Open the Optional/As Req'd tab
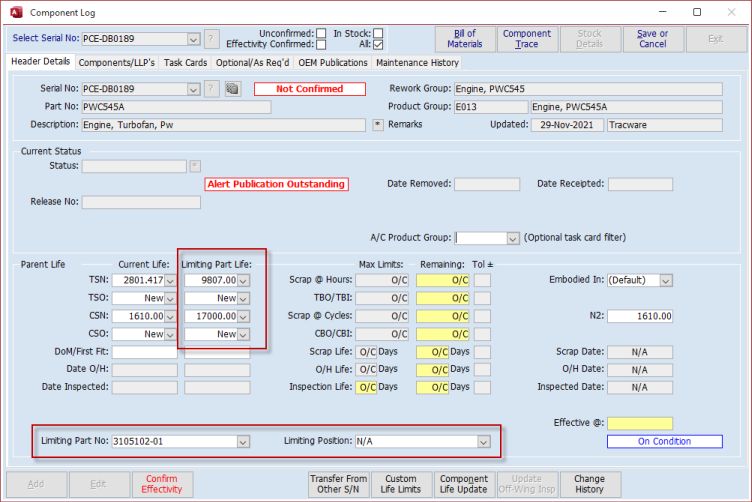752x502 pixels. pyautogui.click(x=252, y=63)
